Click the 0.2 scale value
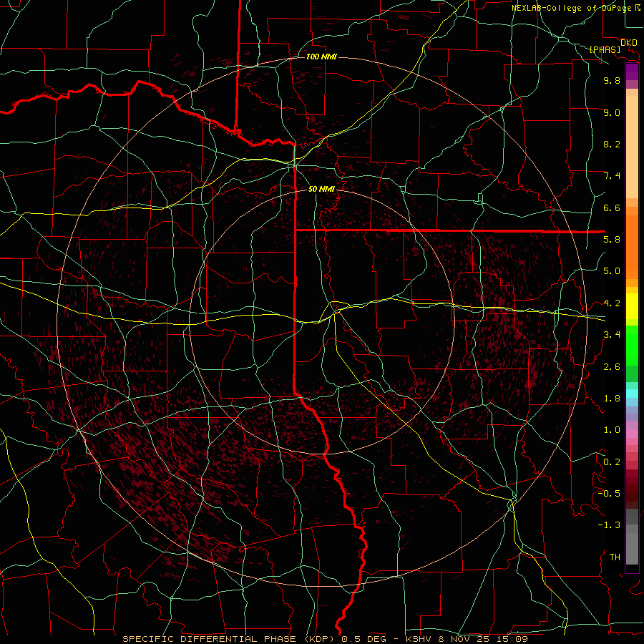 [612, 462]
